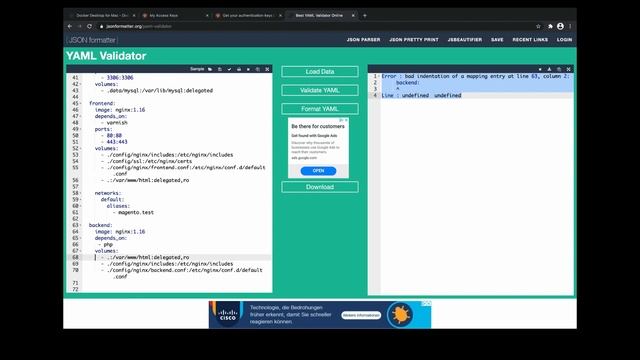Click the Download button
The height and width of the screenshot is (360, 640).
tap(320, 187)
